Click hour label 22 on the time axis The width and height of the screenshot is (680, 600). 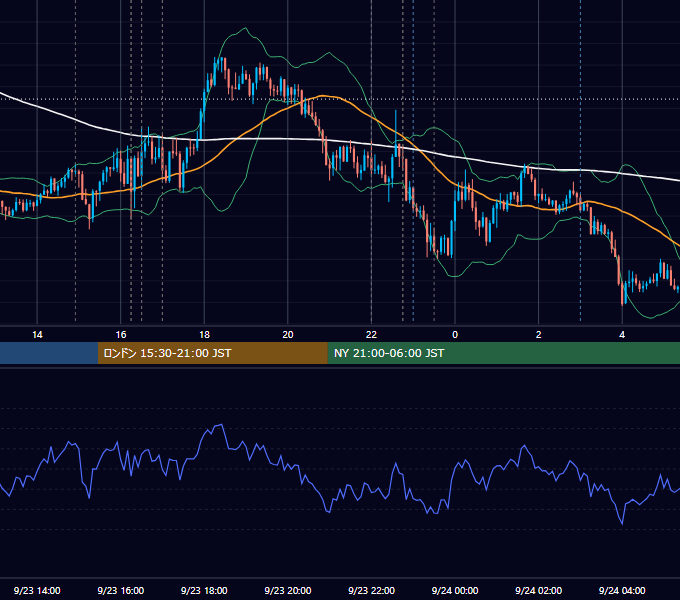point(371,335)
